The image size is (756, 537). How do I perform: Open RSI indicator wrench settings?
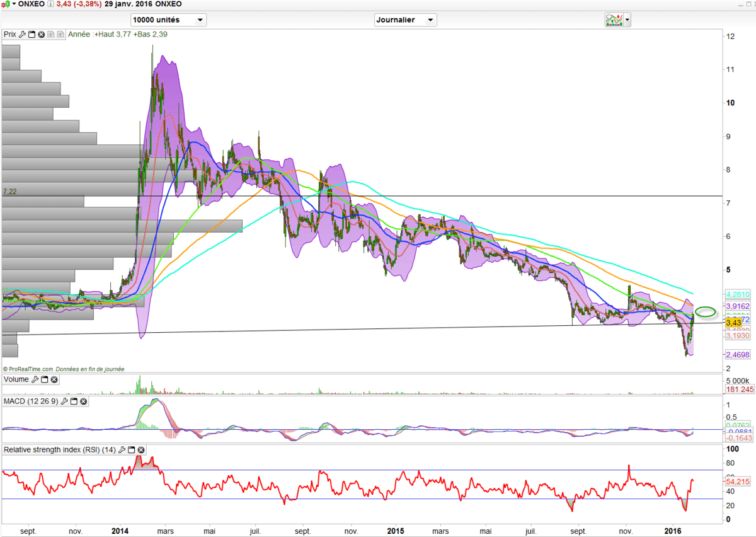[122, 432]
